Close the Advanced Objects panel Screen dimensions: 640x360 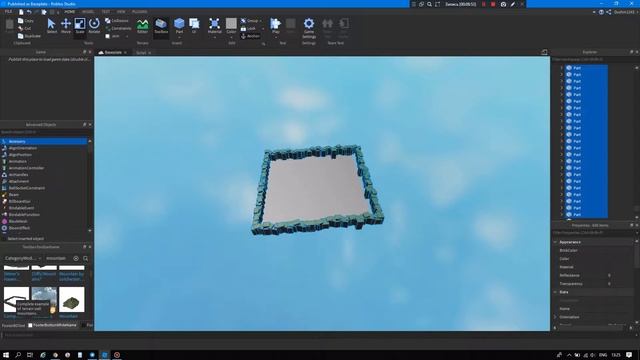pos(90,124)
